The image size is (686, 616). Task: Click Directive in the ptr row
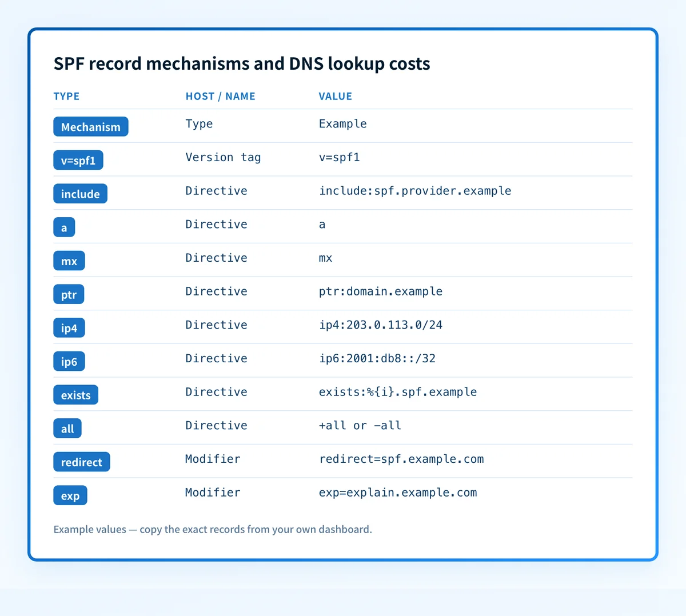216,291
